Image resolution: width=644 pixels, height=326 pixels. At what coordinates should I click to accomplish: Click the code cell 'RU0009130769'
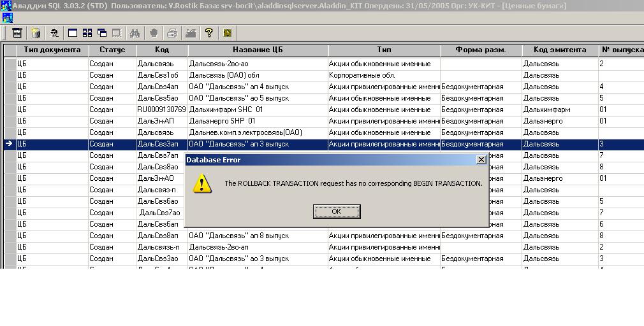click(162, 110)
